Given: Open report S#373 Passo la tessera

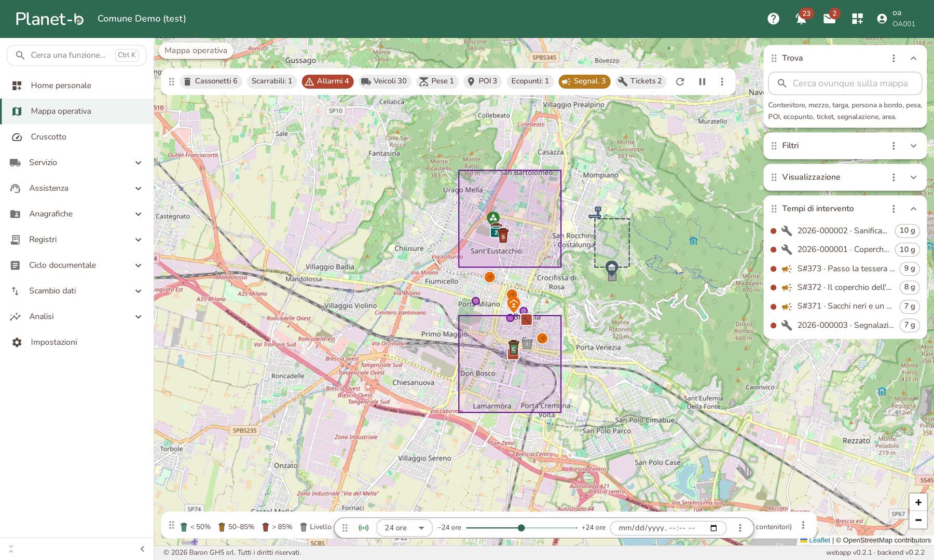Looking at the screenshot, I should [844, 269].
